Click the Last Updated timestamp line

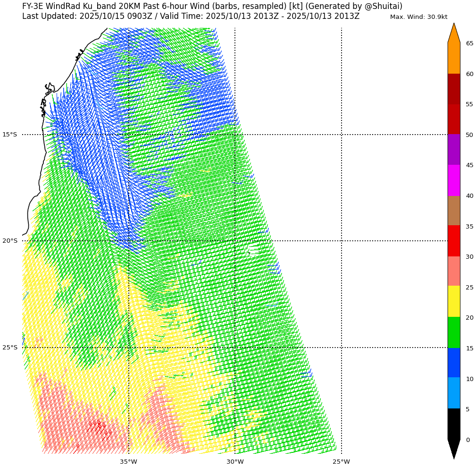click(x=191, y=16)
